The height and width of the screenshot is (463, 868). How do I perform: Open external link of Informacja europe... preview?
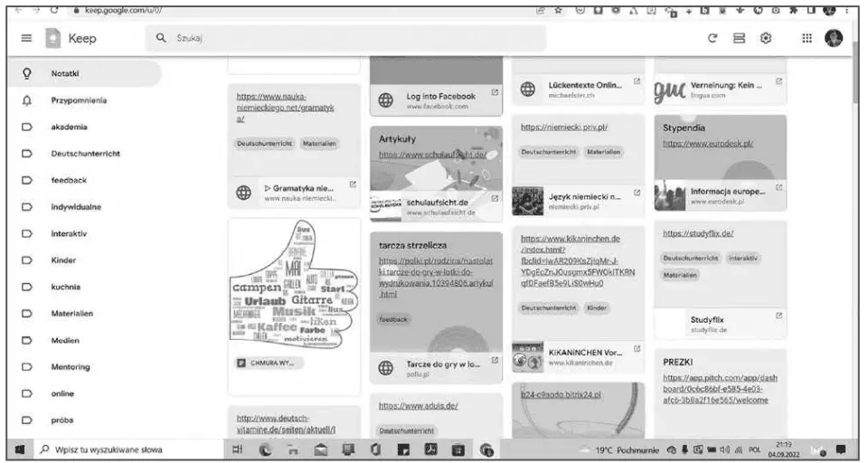(x=778, y=188)
